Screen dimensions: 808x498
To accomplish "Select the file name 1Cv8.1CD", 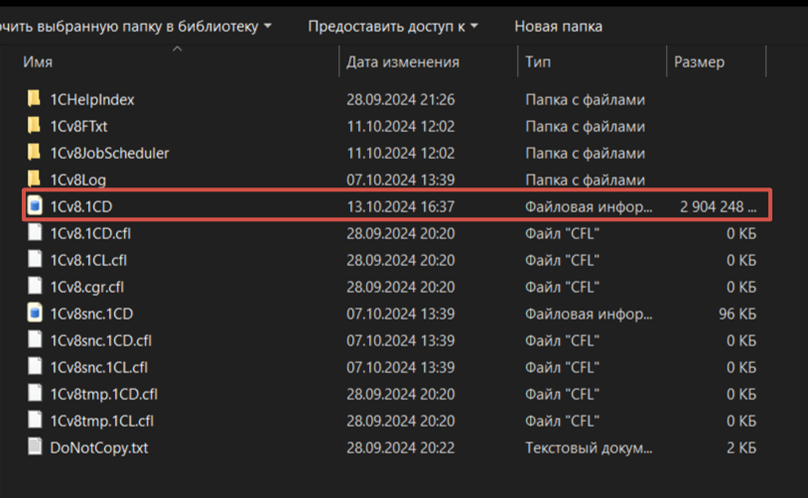I will [x=81, y=207].
